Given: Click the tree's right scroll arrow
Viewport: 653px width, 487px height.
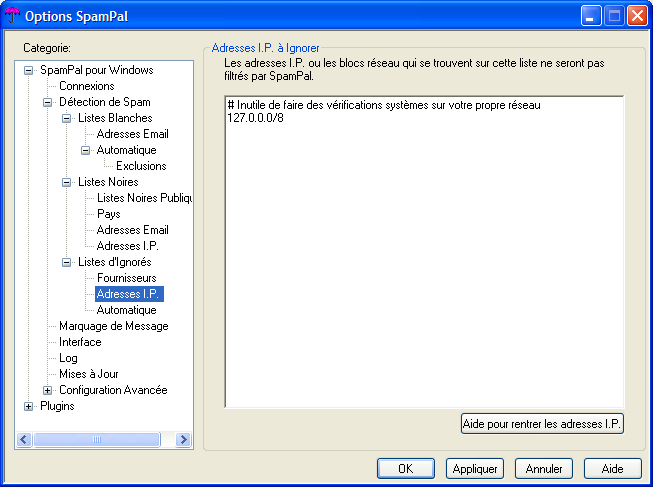Looking at the screenshot, I should pyautogui.click(x=183, y=440).
